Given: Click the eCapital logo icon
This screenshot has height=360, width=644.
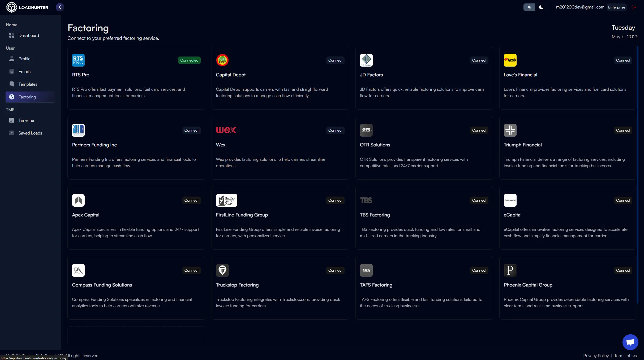Looking at the screenshot, I should tap(510, 200).
